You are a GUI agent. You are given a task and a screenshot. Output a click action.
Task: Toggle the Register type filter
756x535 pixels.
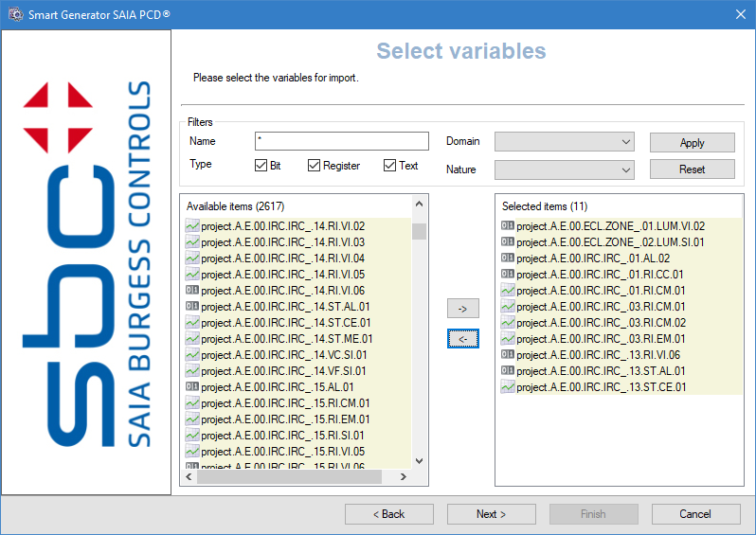pyautogui.click(x=314, y=166)
